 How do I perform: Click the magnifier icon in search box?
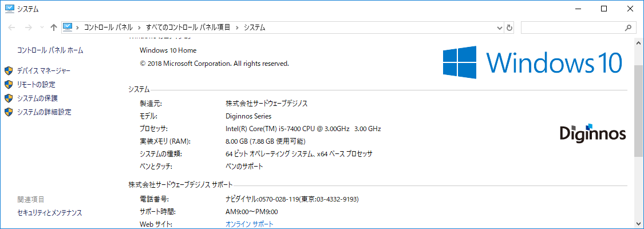point(627,27)
